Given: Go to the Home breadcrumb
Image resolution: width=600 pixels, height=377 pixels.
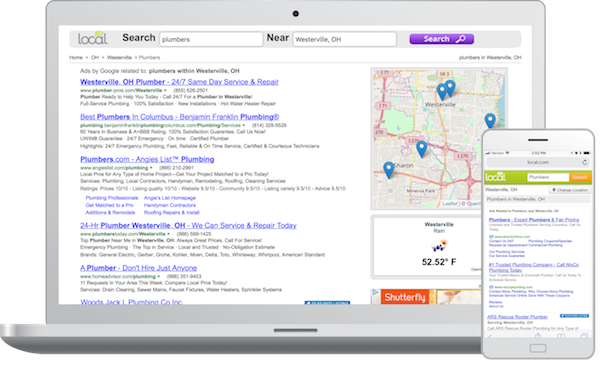Looking at the screenshot, I should point(76,57).
